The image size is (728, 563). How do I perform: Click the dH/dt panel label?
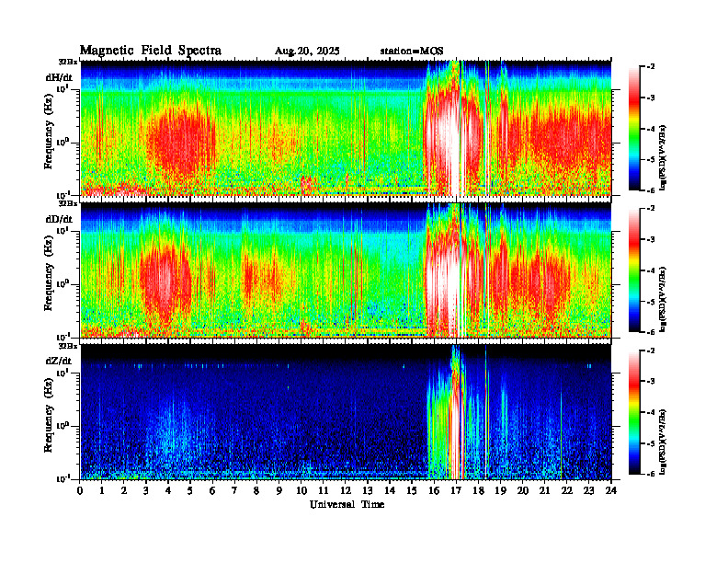point(59,77)
